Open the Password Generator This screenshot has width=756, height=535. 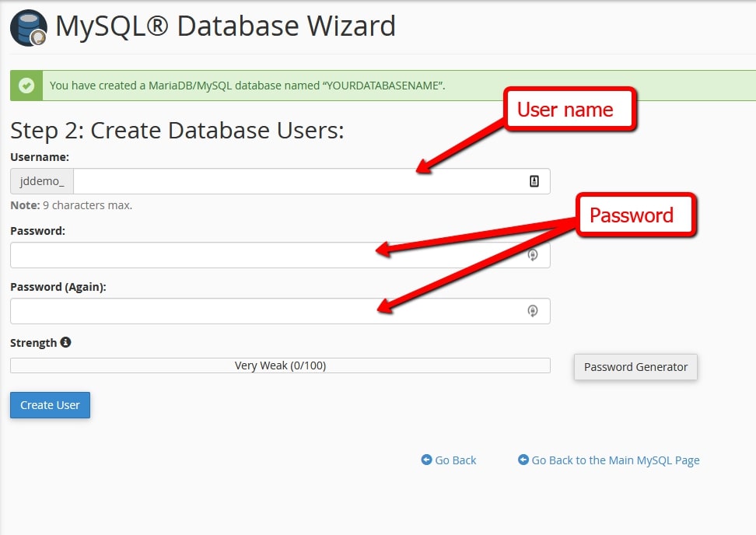[635, 366]
